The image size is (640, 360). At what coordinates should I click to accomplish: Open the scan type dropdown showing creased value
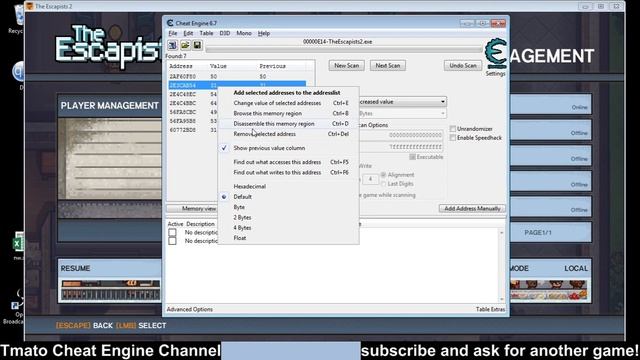pyautogui.click(x=402, y=102)
